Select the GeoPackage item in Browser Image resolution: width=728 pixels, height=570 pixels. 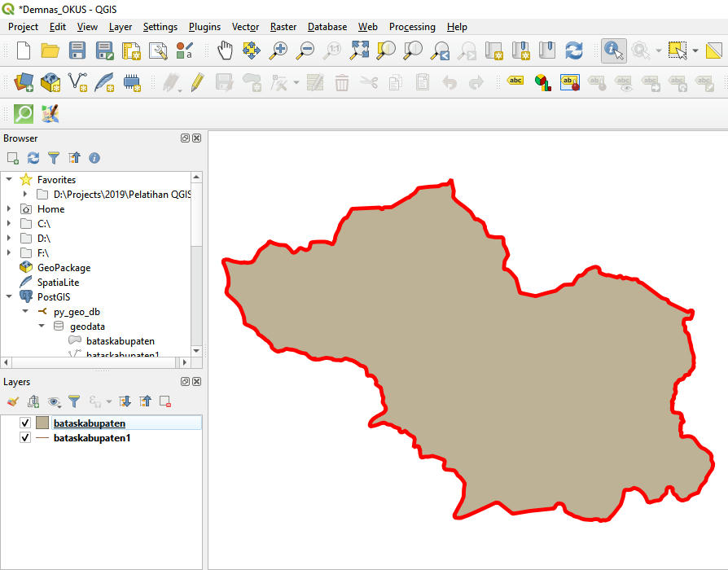tap(64, 267)
